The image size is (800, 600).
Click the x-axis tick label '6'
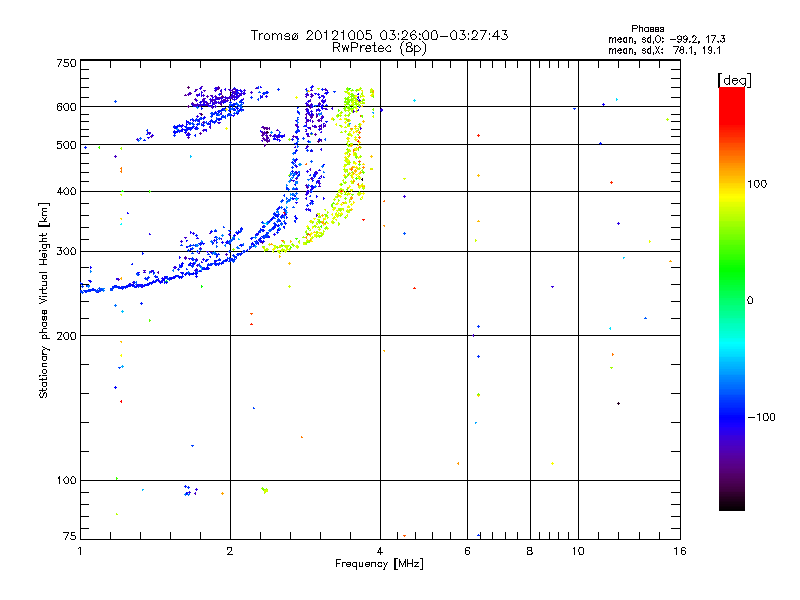coord(467,551)
